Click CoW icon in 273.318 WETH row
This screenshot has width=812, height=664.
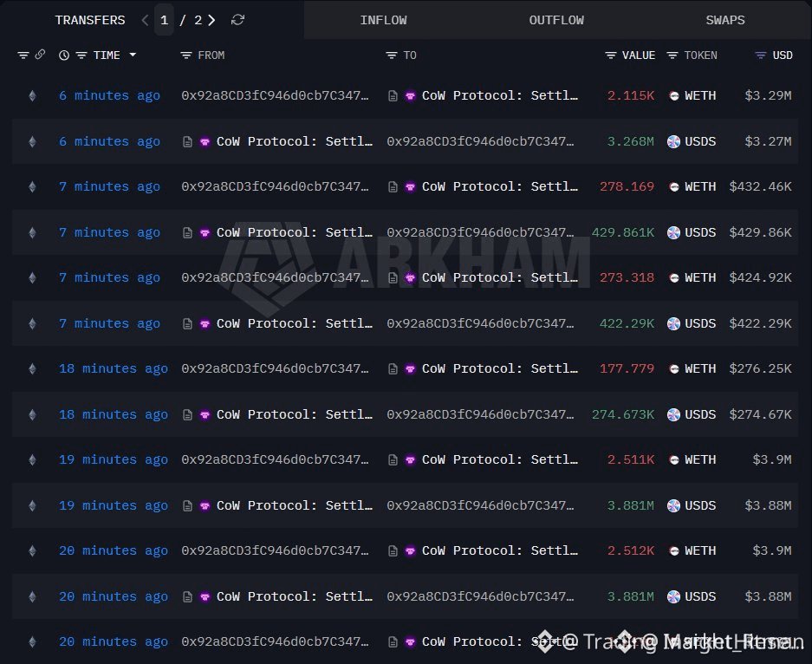pyautogui.click(x=410, y=277)
